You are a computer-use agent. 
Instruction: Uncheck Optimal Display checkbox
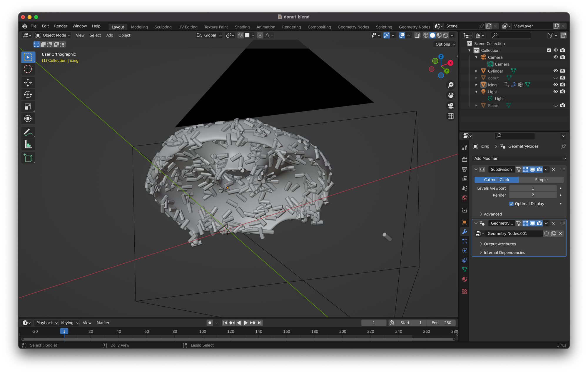pyautogui.click(x=511, y=204)
